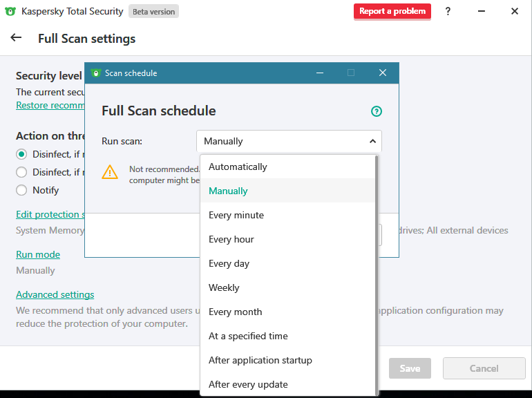
Task: Click the Security level heading
Action: pyautogui.click(x=49, y=76)
